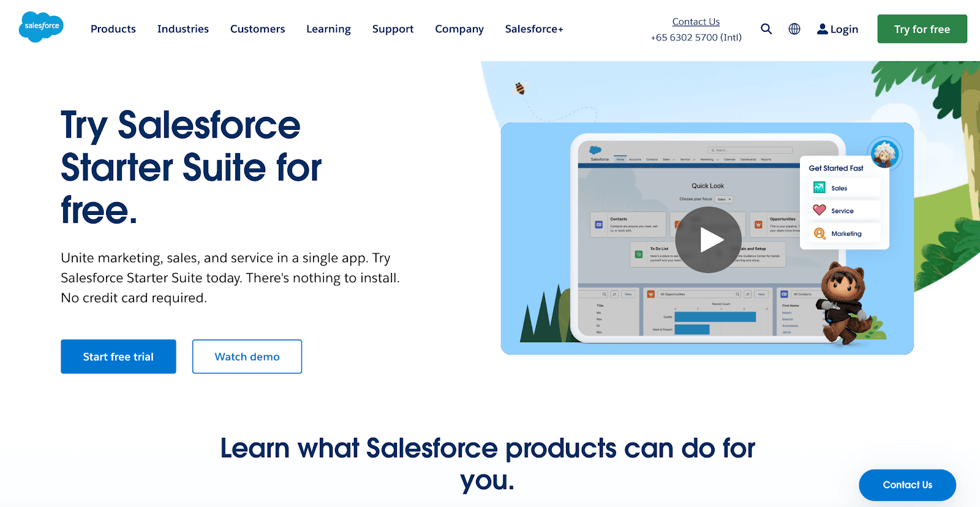The height and width of the screenshot is (507, 980).
Task: Open the search magnifier icon
Action: [x=766, y=29]
